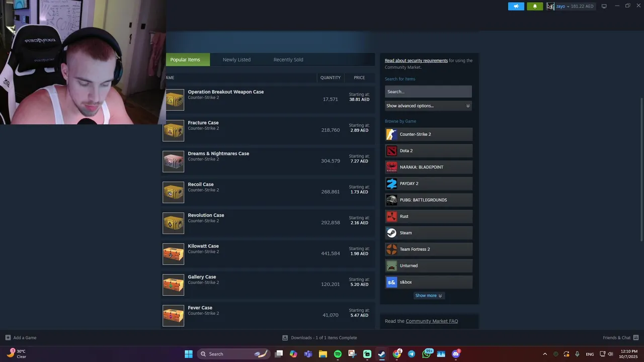Switch to Newly Listed tab
The width and height of the screenshot is (644, 362).
point(236,59)
